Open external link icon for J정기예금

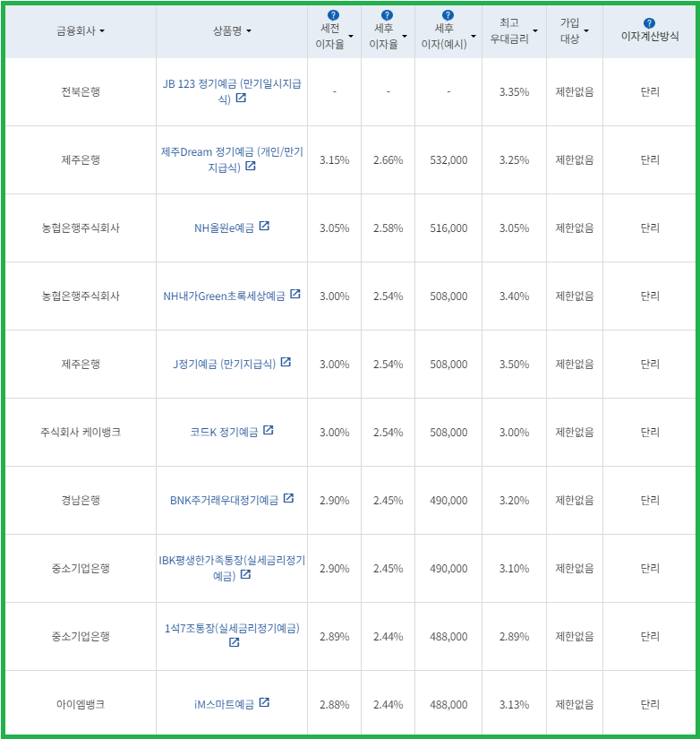(x=286, y=362)
